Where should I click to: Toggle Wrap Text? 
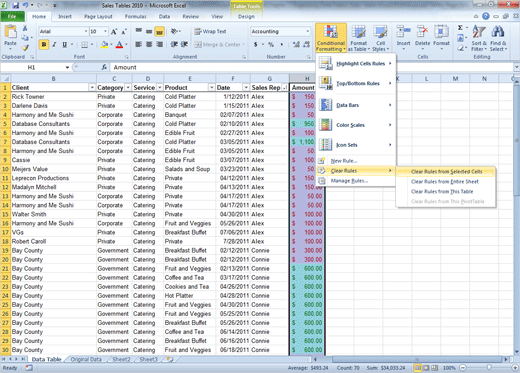pyautogui.click(x=210, y=31)
